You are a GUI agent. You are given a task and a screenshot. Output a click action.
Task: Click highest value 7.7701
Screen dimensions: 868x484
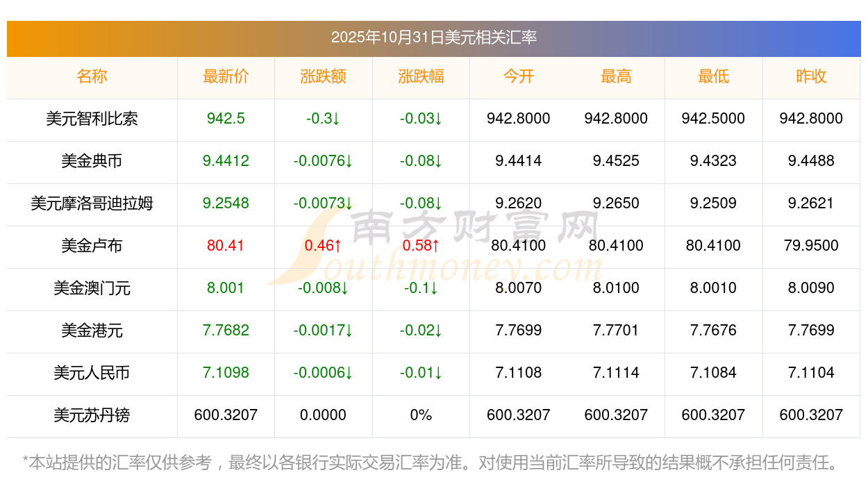tap(616, 331)
